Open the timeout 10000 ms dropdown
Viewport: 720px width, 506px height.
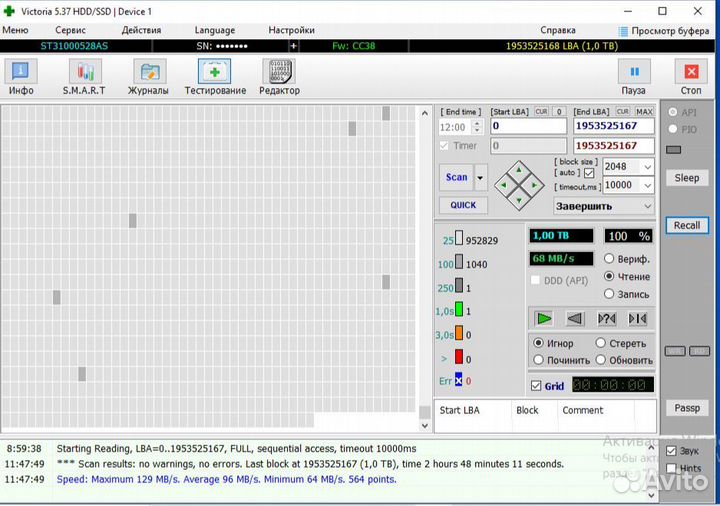pyautogui.click(x=647, y=185)
